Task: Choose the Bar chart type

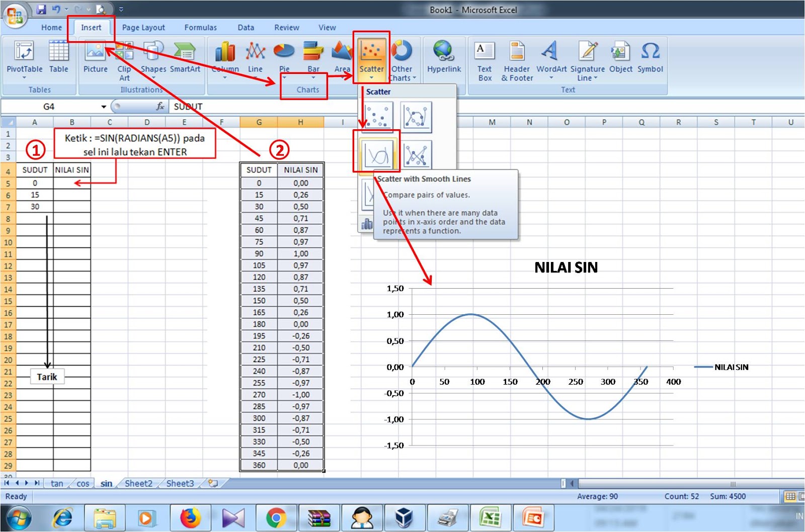Action: (313, 59)
